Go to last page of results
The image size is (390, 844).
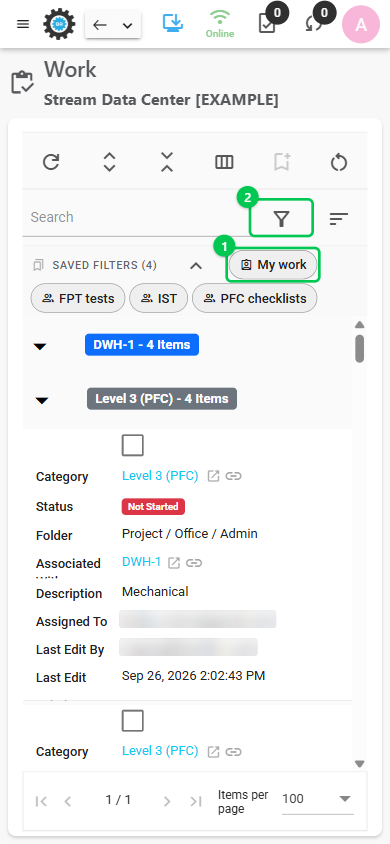point(195,801)
